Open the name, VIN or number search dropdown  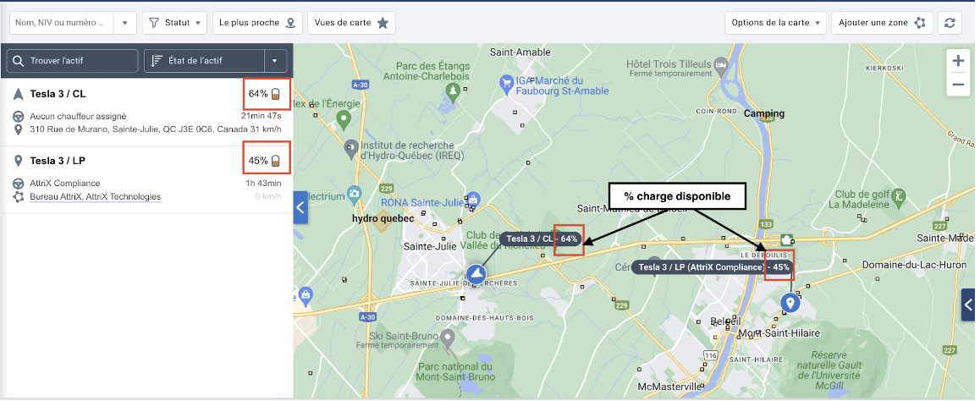125,23
